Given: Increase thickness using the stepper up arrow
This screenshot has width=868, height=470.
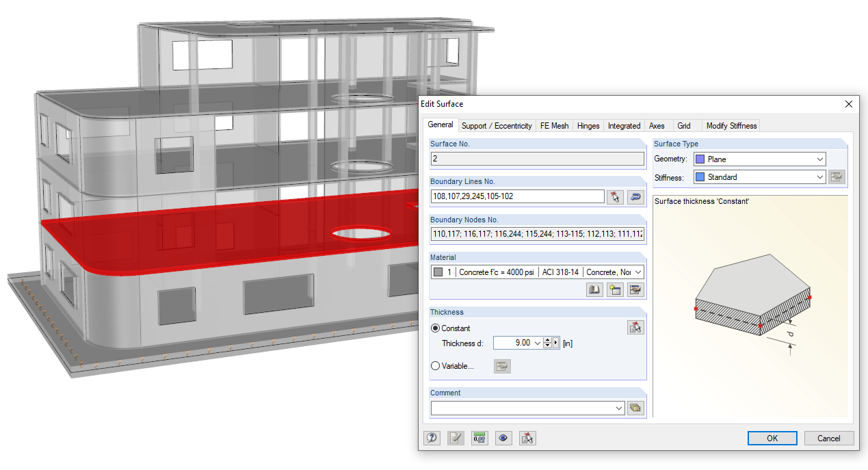Looking at the screenshot, I should point(547,339).
